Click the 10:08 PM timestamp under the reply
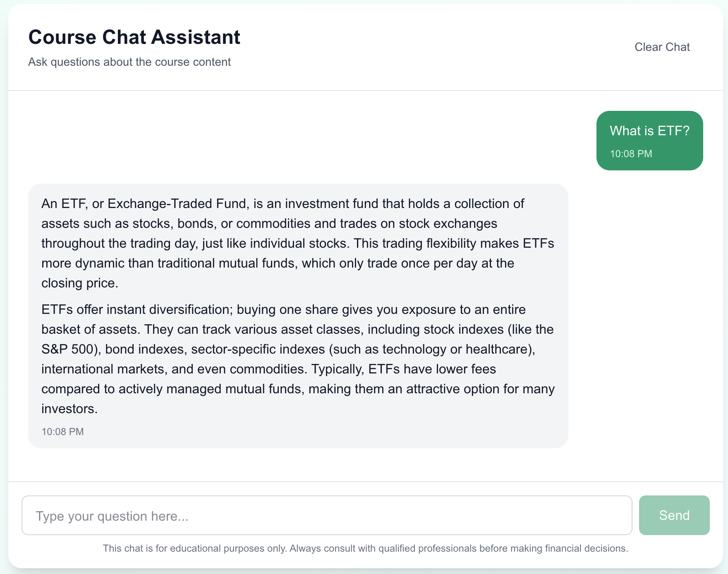The image size is (728, 574). click(x=62, y=431)
